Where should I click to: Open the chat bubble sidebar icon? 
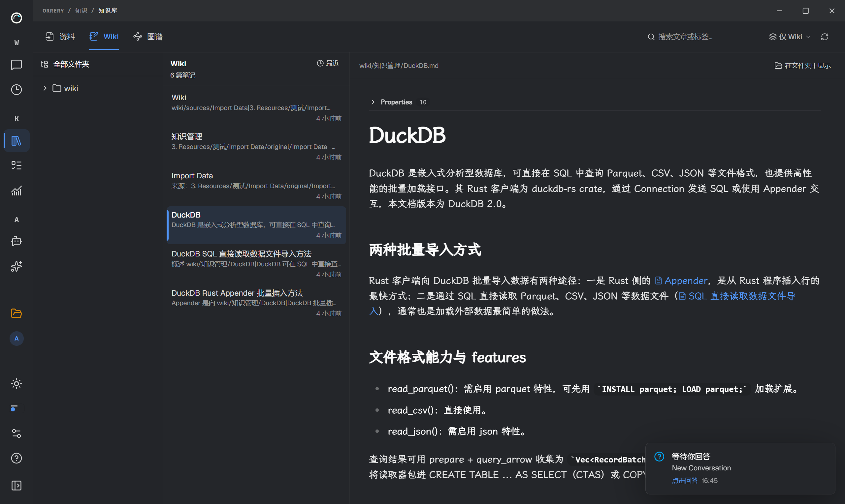[x=16, y=65]
